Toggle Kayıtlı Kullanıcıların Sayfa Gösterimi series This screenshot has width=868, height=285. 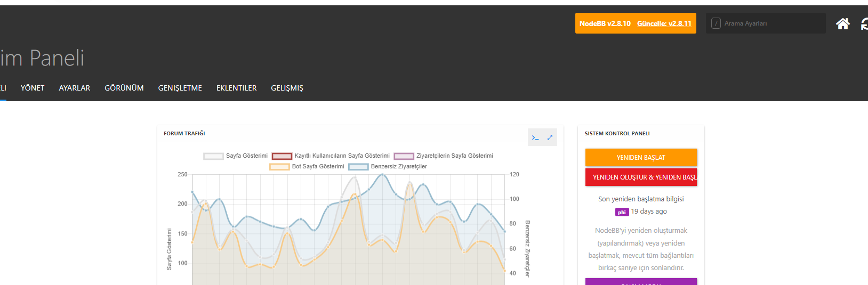pos(331,156)
